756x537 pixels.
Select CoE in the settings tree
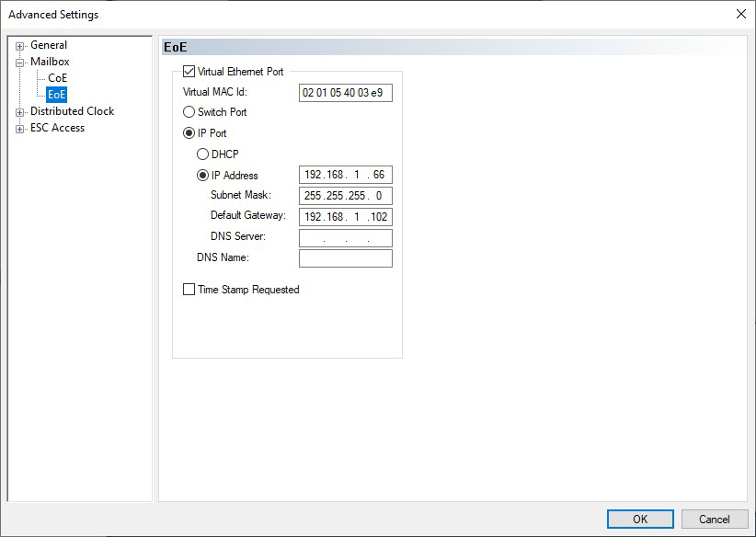click(57, 78)
